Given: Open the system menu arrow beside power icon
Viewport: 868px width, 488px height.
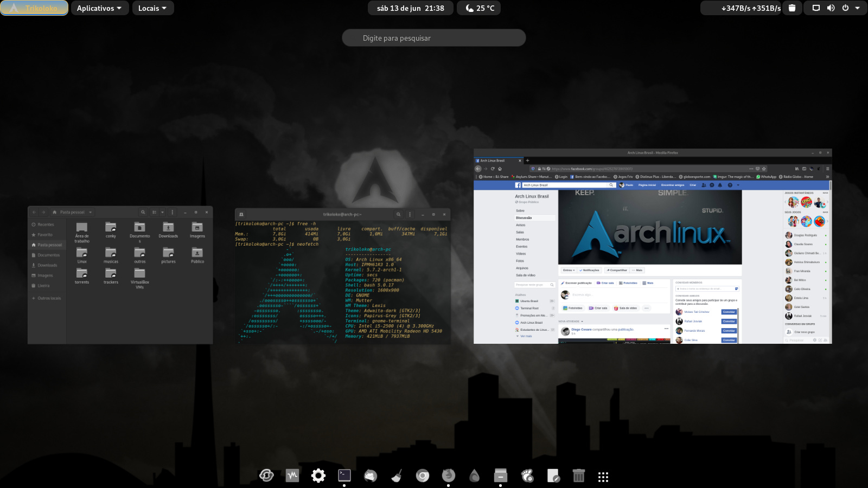Looking at the screenshot, I should click(x=857, y=8).
